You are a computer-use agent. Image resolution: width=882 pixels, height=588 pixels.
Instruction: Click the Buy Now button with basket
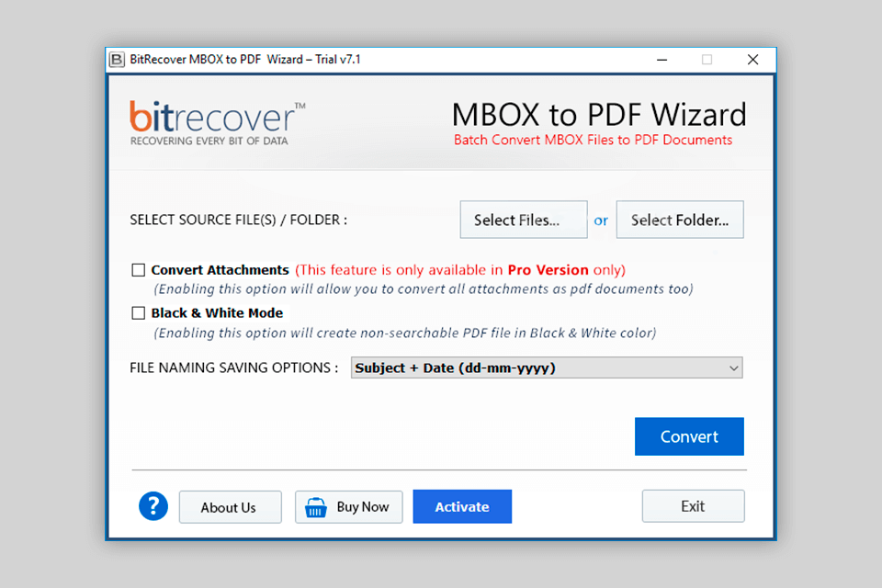tap(349, 507)
